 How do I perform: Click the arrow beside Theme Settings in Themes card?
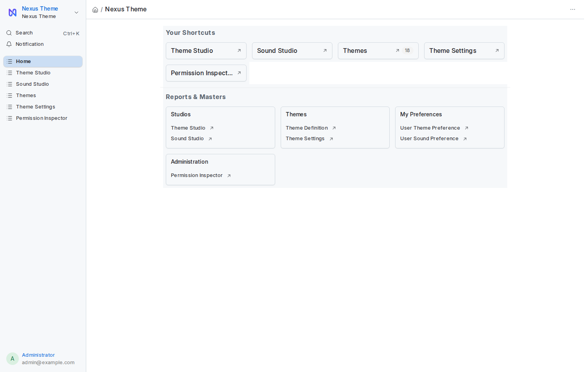click(331, 139)
